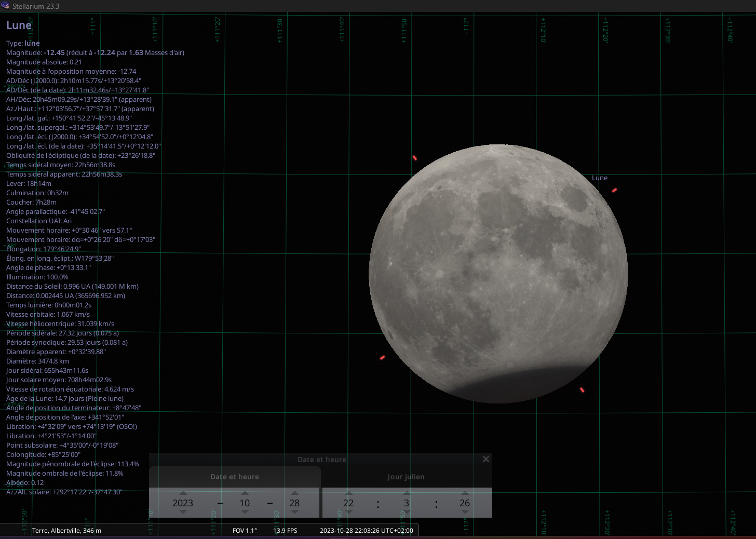
Task: Click the Az./Alt. solaire info line
Action: pos(64,492)
